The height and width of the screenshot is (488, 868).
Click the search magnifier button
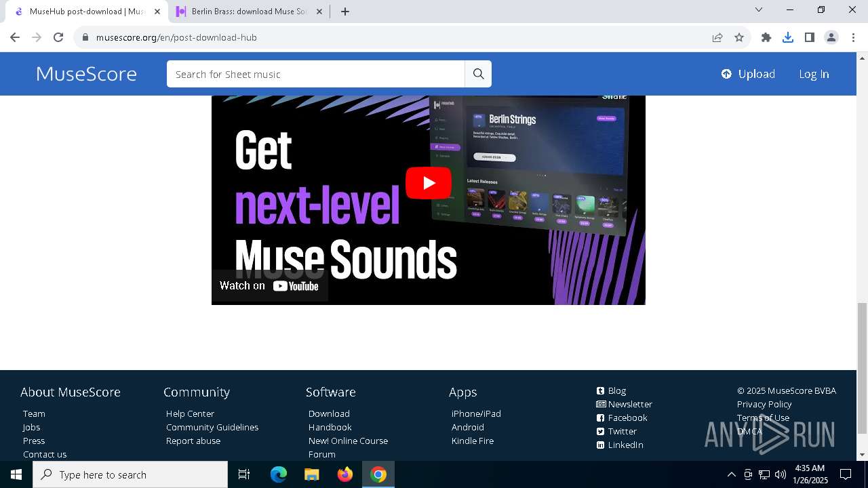pos(478,74)
